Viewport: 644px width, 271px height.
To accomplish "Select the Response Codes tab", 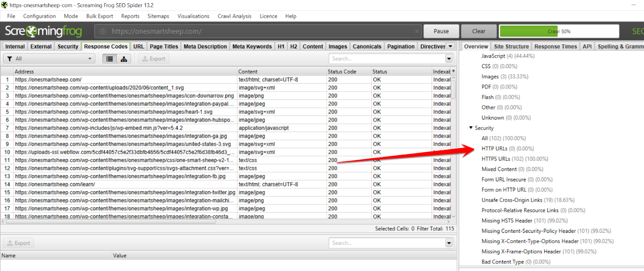I will coord(105,46).
